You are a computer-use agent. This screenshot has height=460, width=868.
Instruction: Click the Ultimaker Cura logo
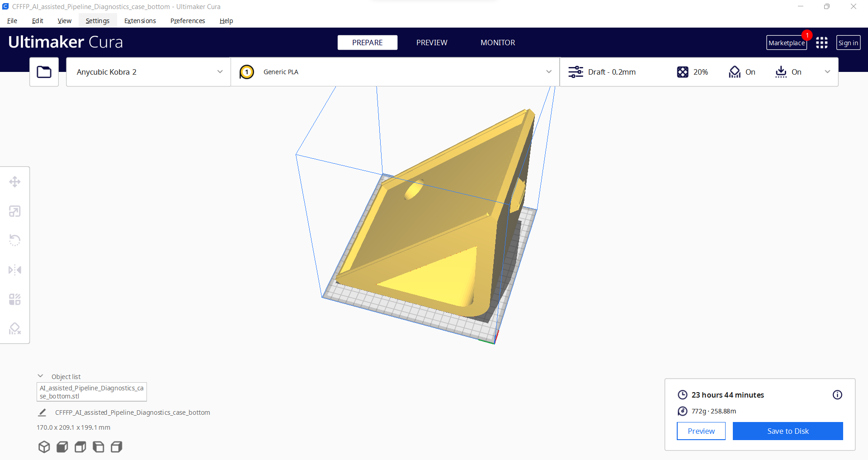66,42
